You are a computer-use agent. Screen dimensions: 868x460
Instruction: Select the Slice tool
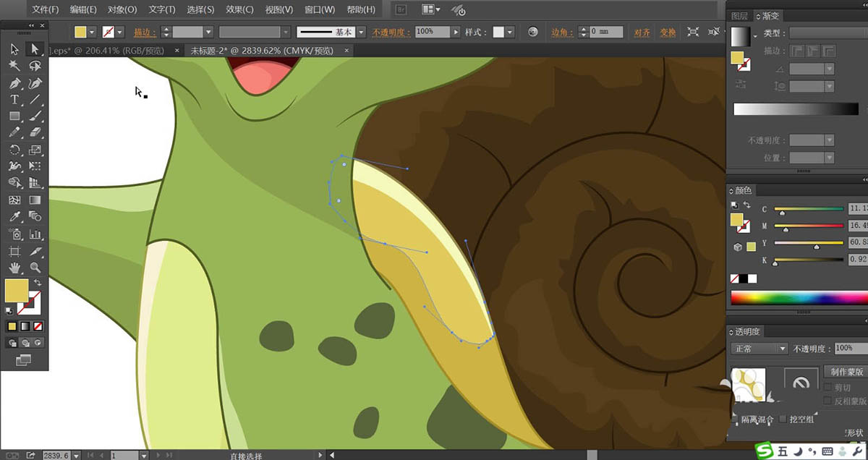pyautogui.click(x=34, y=251)
